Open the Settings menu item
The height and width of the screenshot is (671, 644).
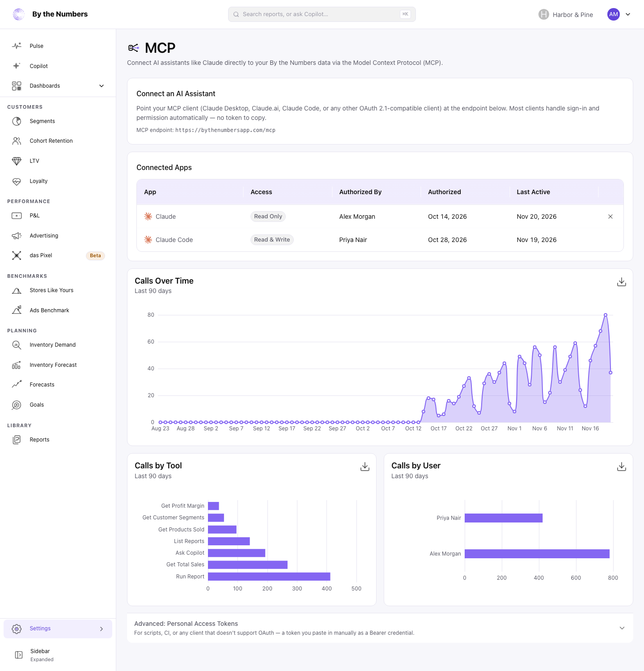tap(58, 629)
